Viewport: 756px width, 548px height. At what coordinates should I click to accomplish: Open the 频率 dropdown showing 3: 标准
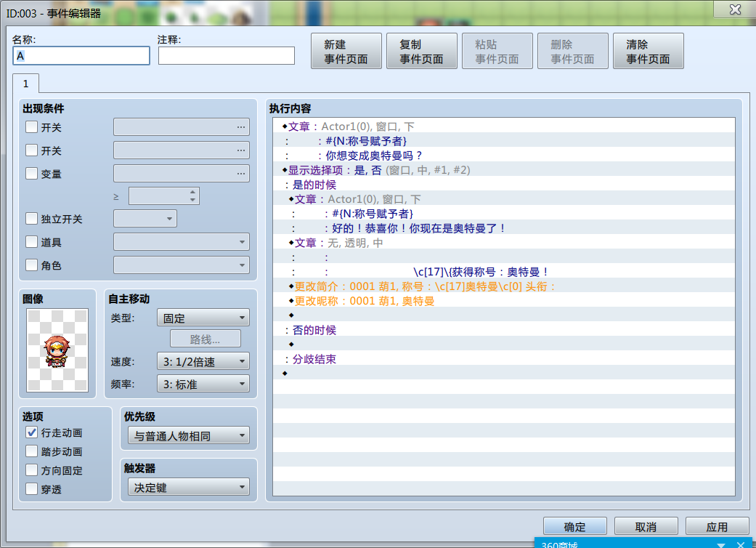203,384
